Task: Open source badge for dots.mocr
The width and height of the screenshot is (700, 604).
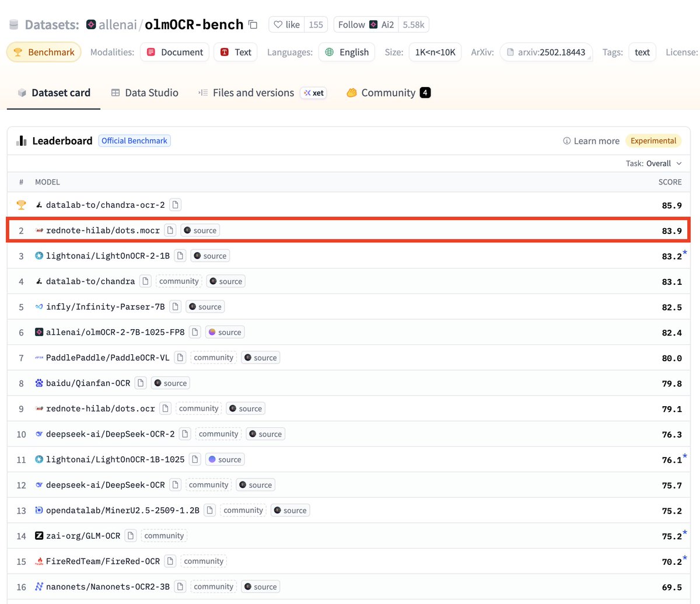Action: point(200,231)
